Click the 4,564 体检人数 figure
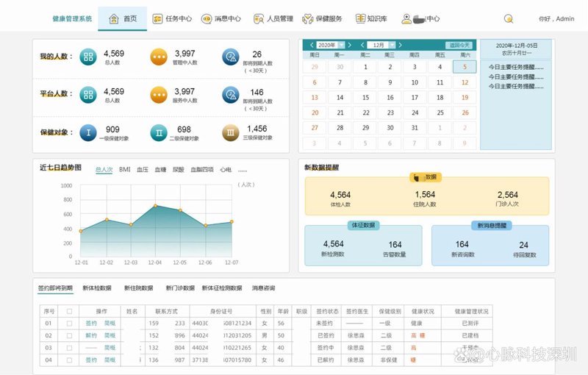The image size is (588, 375). [340, 195]
